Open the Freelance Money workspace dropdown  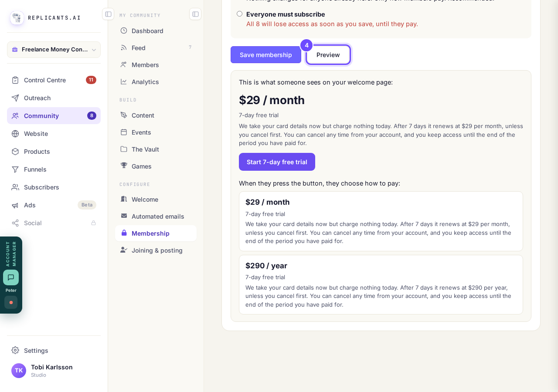54,50
